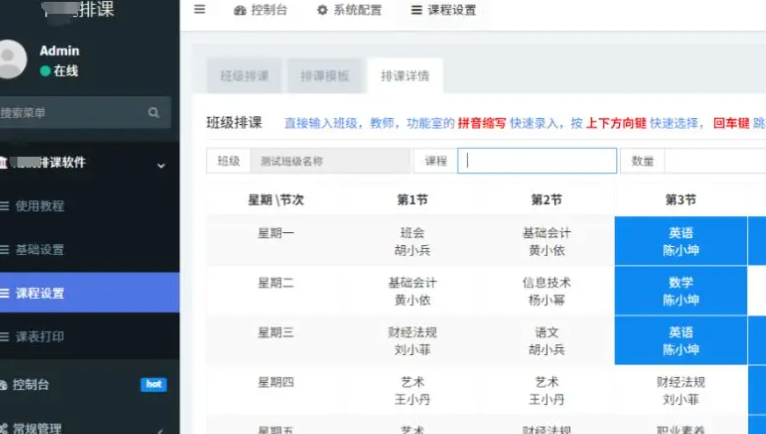Switch to the 排课模板 tab
Screen dimensions: 766x434
pos(324,76)
